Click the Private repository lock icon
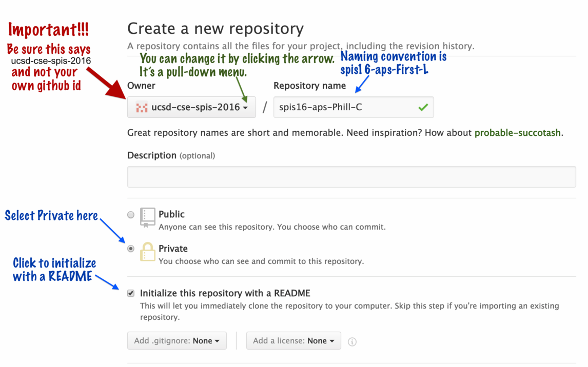The width and height of the screenshot is (588, 367). pyautogui.click(x=147, y=251)
